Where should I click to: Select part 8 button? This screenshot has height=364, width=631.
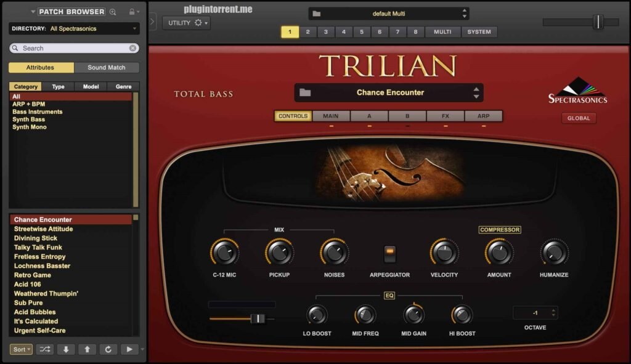pos(416,32)
